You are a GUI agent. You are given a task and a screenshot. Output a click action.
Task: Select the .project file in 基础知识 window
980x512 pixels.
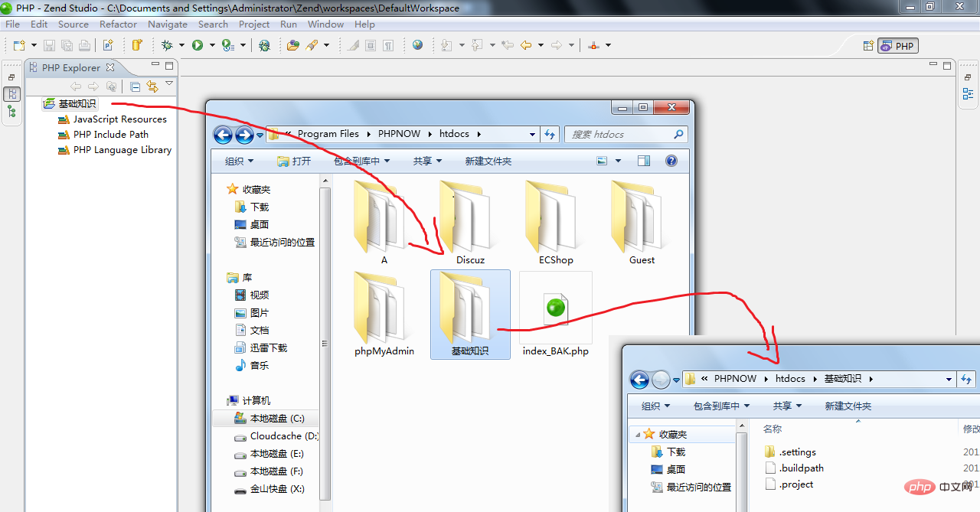(x=789, y=484)
